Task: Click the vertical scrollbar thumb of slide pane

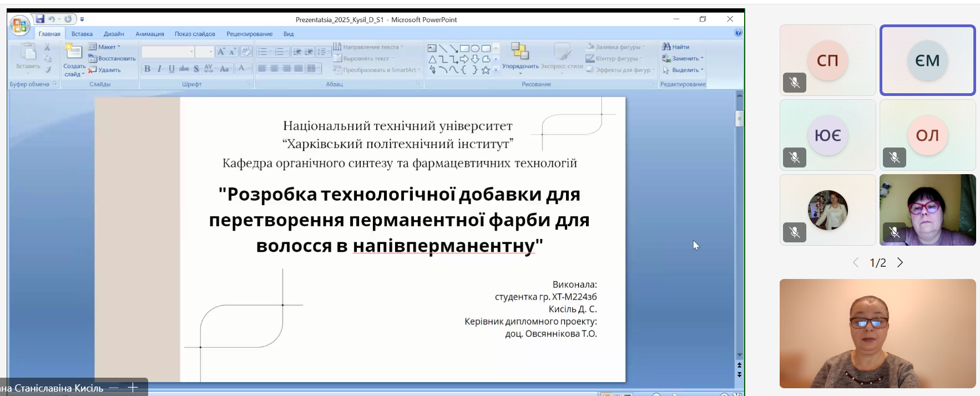Action: click(x=739, y=119)
